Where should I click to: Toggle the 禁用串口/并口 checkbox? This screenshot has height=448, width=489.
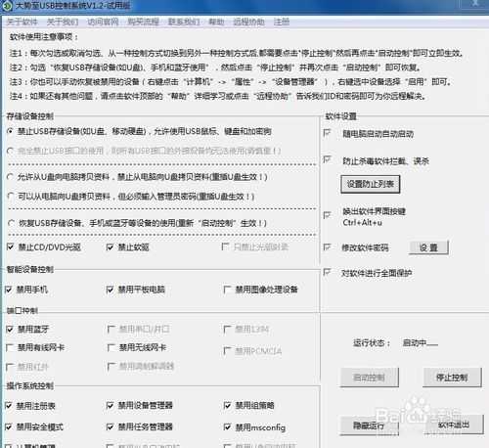(111, 329)
